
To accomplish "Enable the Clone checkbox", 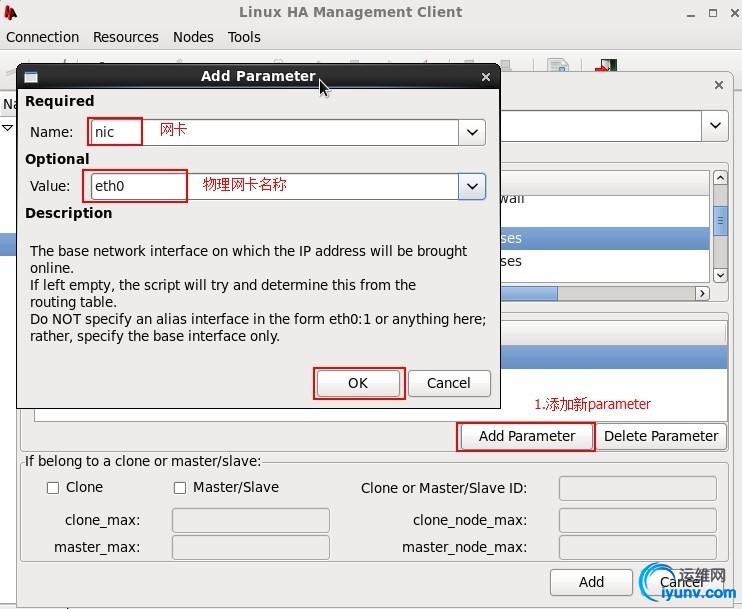I will [x=53, y=488].
